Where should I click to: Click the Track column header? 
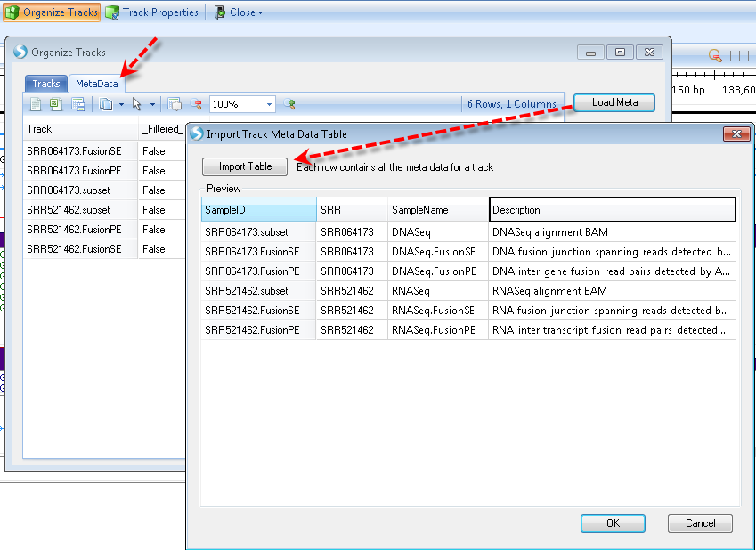[80, 129]
